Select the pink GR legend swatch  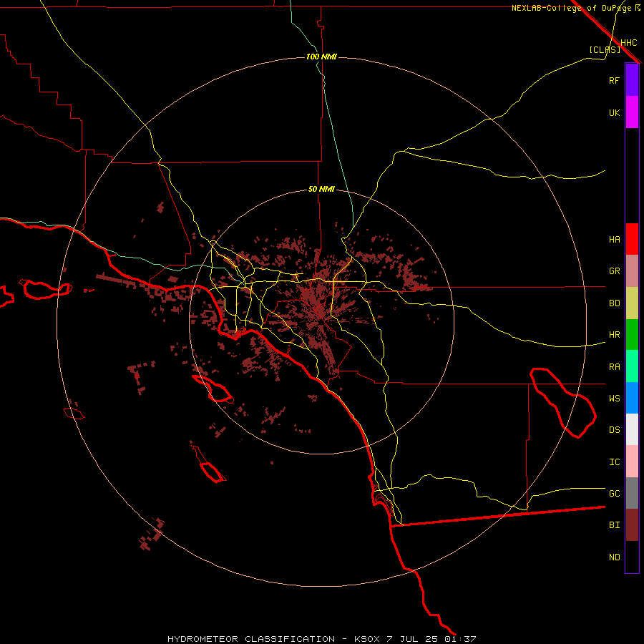pos(632,271)
